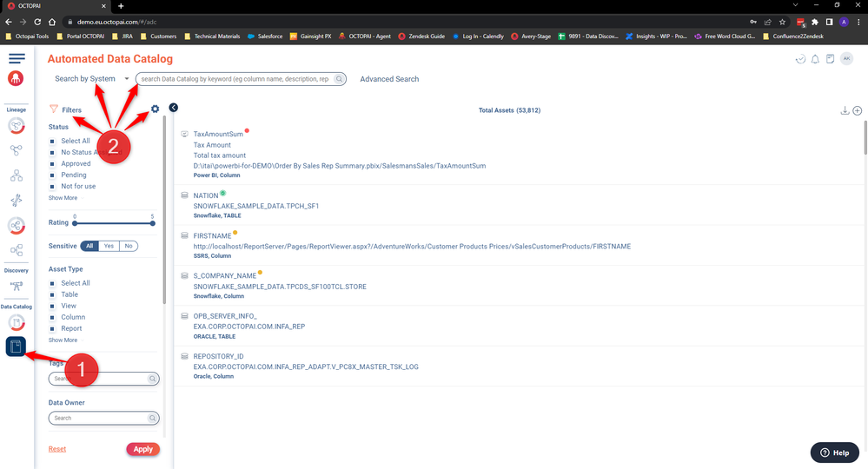Open the notifications bell icon
This screenshot has height=469, width=868.
tap(815, 59)
